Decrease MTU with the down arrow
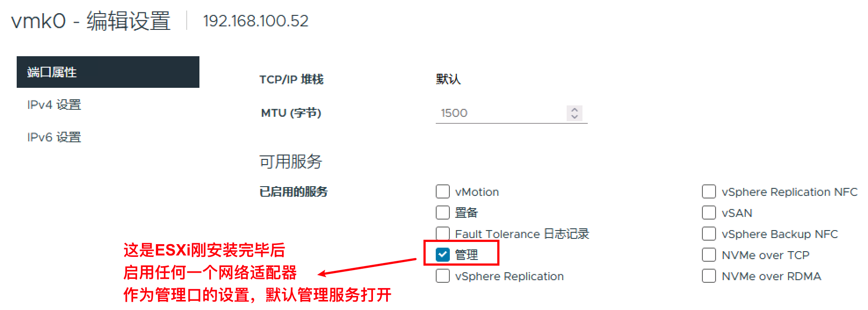The width and height of the screenshot is (868, 310). [x=575, y=116]
